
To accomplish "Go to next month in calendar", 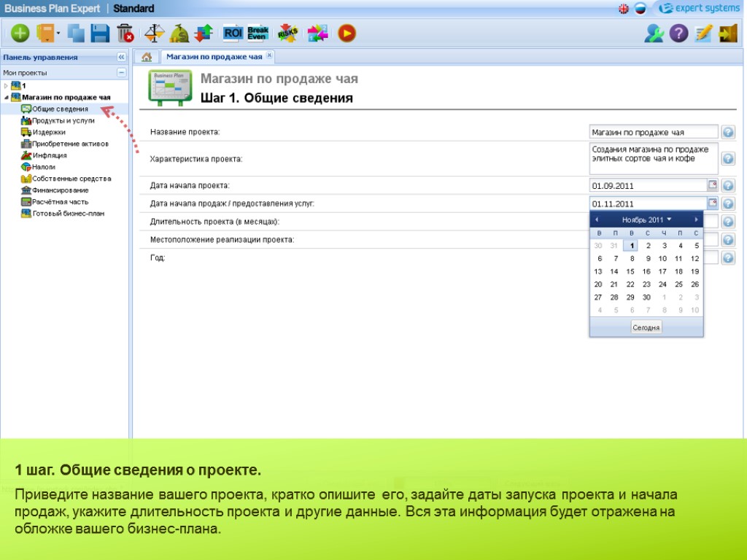I will (696, 219).
